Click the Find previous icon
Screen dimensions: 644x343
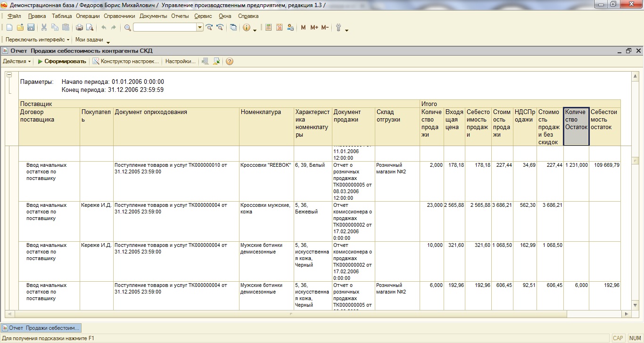pyautogui.click(x=220, y=28)
